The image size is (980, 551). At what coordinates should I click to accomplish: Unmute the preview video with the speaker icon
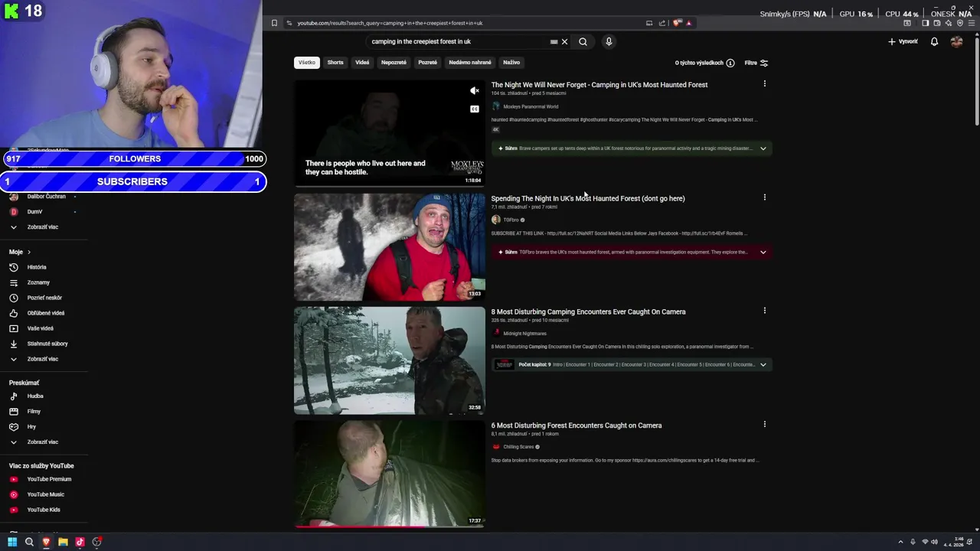tap(475, 90)
